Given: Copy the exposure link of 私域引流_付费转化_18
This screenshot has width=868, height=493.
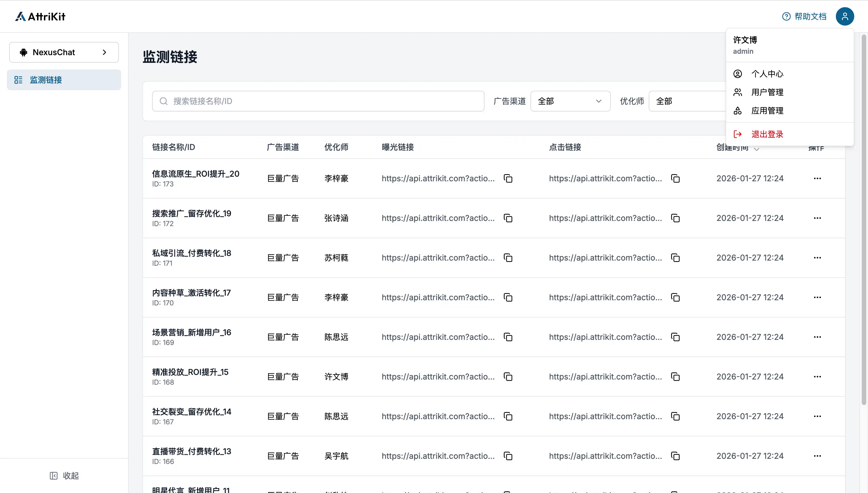Looking at the screenshot, I should click(508, 258).
